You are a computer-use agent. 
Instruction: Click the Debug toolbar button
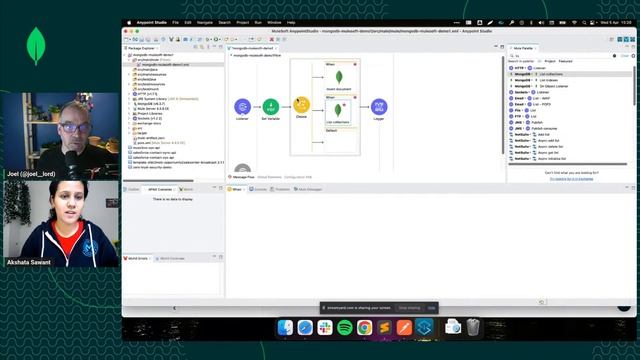tap(208, 40)
